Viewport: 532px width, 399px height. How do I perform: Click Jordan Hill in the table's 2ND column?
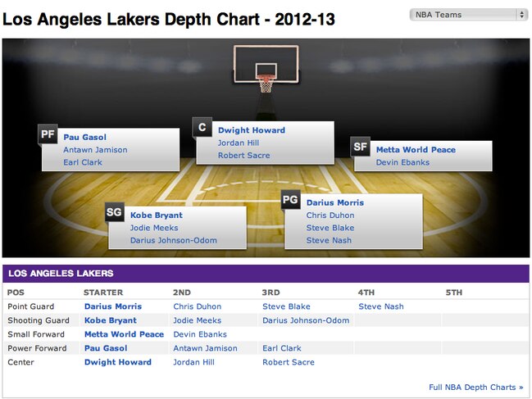[193, 362]
